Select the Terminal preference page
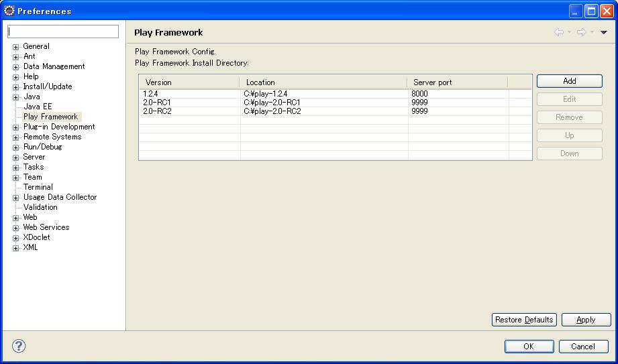The image size is (618, 364). coord(38,187)
